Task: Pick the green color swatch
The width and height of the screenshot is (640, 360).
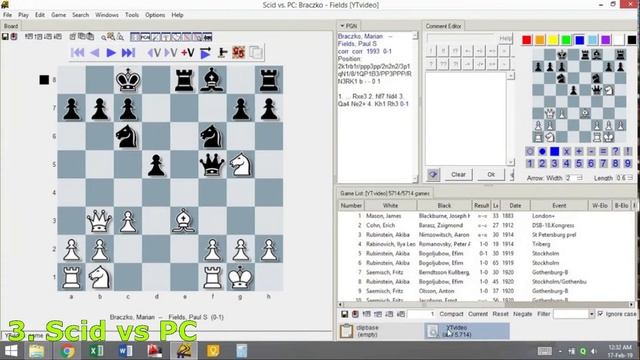Action: click(x=566, y=40)
